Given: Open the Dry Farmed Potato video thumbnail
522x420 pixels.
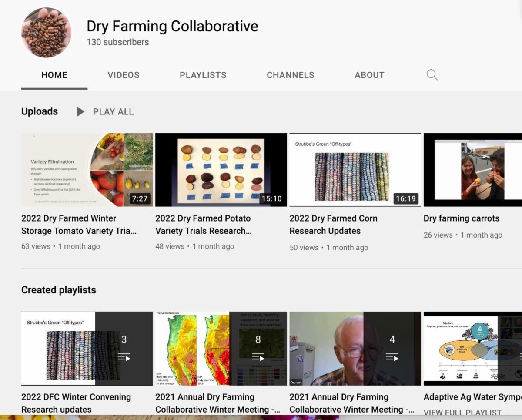Looking at the screenshot, I should pos(221,170).
